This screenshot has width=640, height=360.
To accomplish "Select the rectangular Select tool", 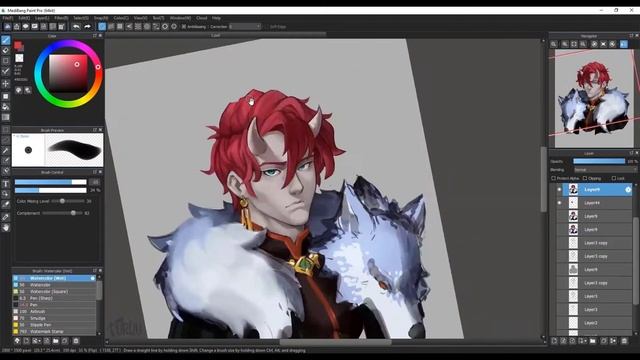I will point(6,129).
